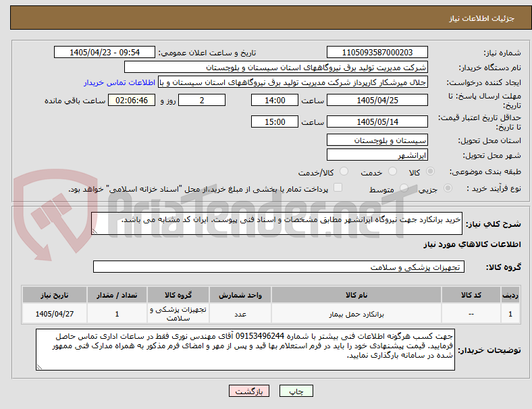Click the delivery province field سیستان و بلوچستان

[x=377, y=140]
